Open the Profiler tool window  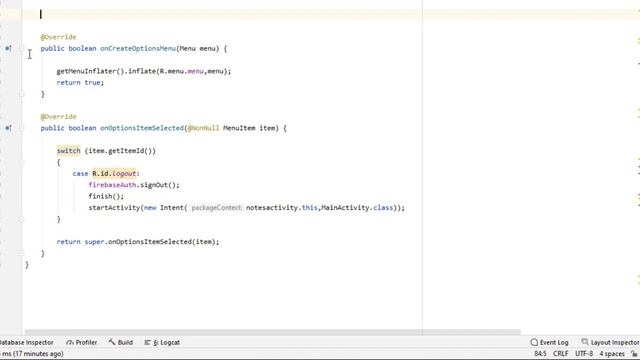(82, 342)
